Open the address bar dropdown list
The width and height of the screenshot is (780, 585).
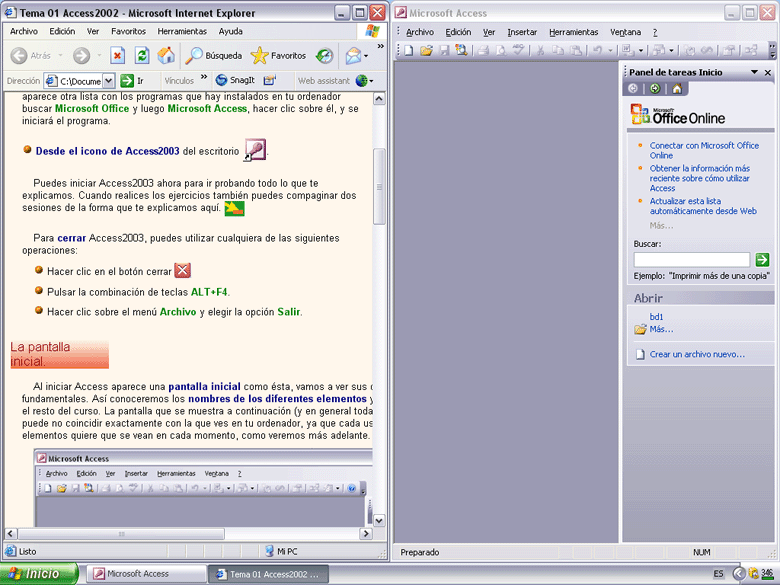110,80
